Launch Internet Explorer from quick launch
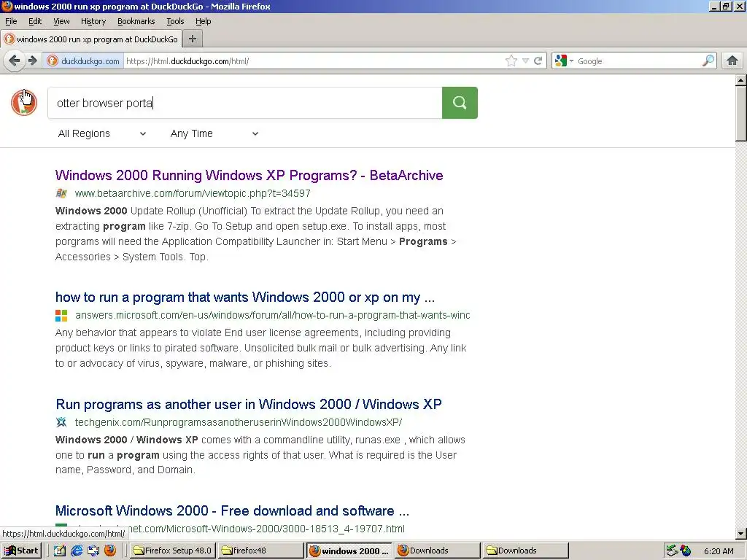747x560 pixels. [76, 551]
